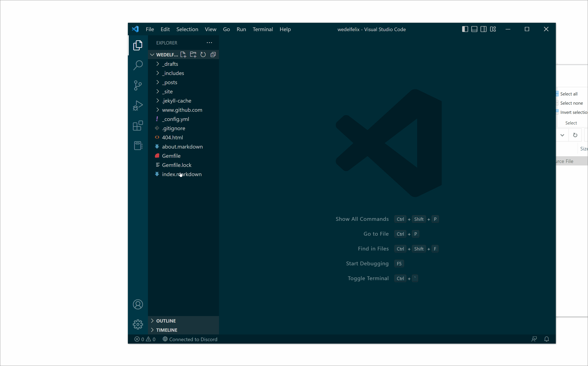Screen dimensions: 588x366
Task: Expand the _posts folder
Action: coord(169,82)
